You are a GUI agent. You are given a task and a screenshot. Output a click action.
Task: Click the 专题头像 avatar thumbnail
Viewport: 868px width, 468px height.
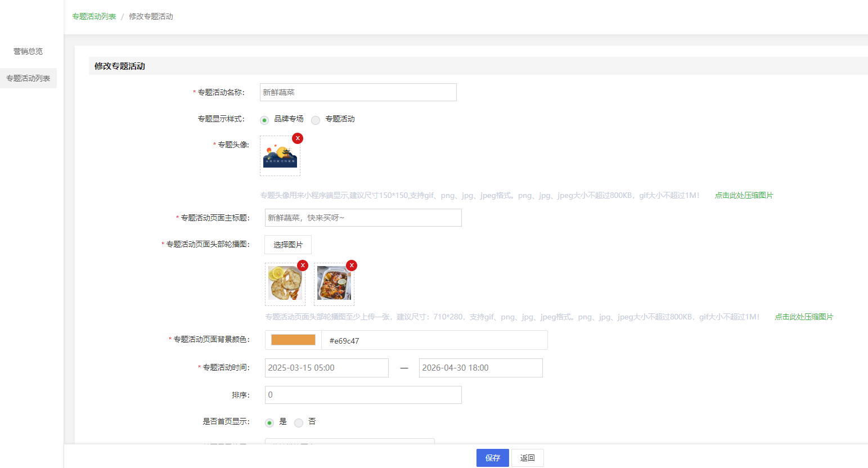coord(280,157)
